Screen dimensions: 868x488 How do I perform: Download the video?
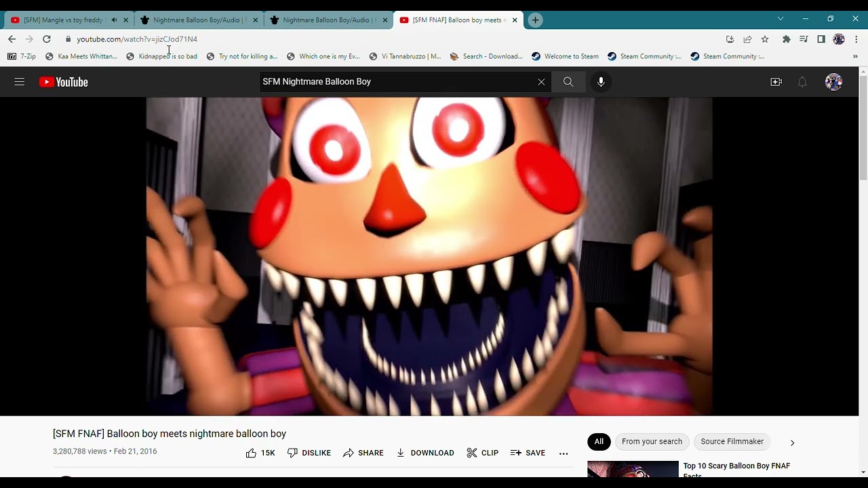click(425, 453)
